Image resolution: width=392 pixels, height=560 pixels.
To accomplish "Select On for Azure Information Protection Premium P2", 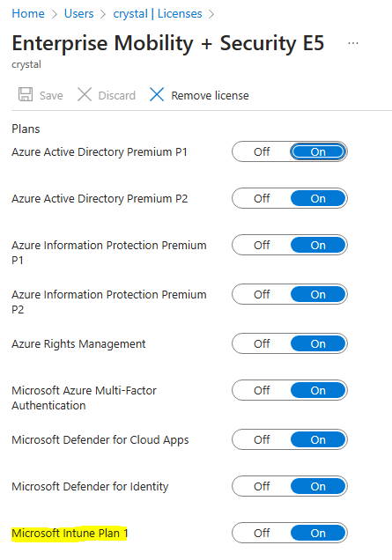I will [x=318, y=294].
